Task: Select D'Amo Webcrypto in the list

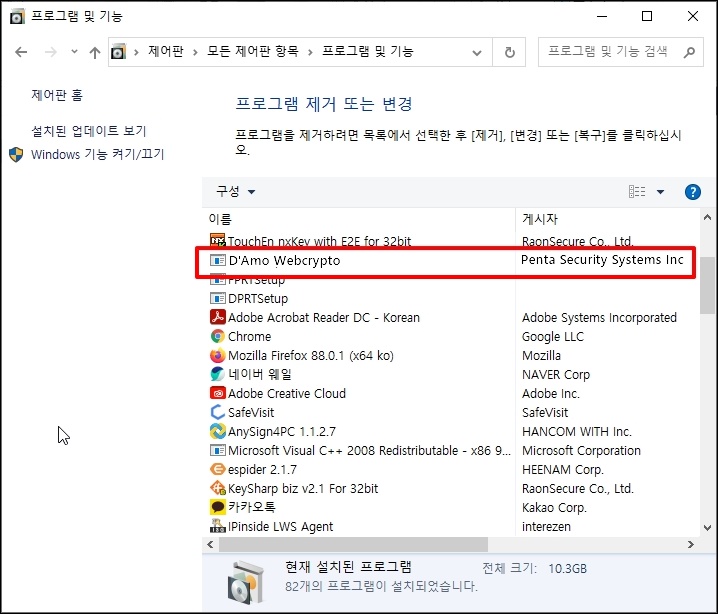Action: tap(284, 261)
